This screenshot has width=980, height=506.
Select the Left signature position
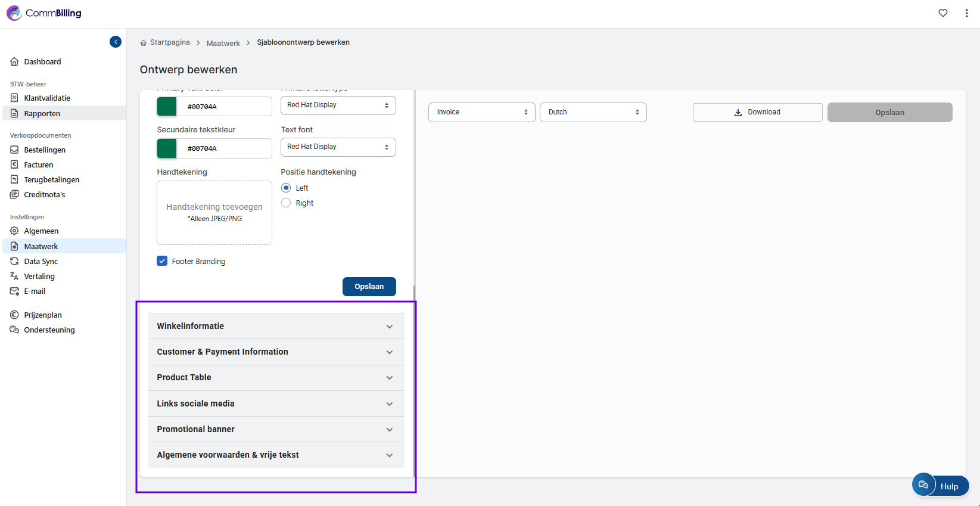[286, 188]
